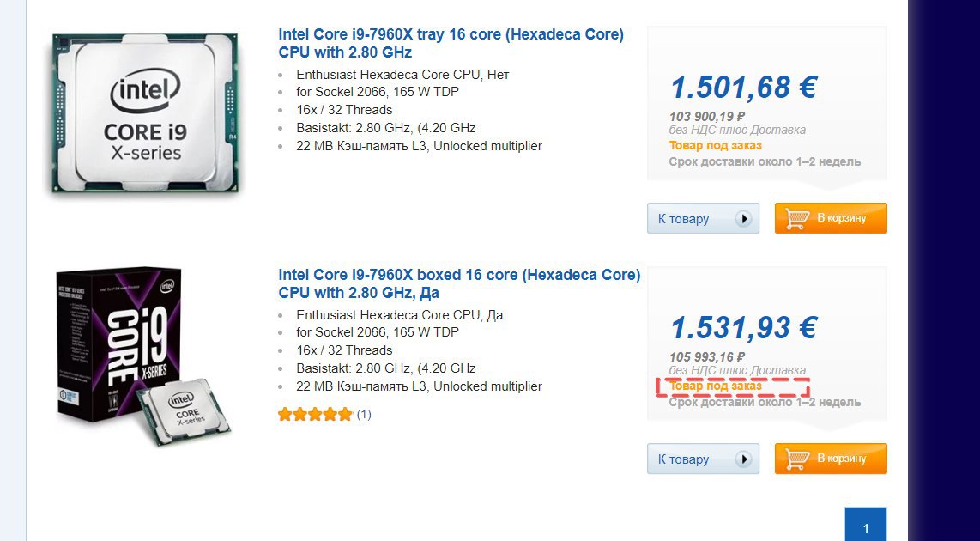Screen dimensions: 980x541
Task: Open the Intel Core i9-7960X boxed title link
Action: point(459,283)
